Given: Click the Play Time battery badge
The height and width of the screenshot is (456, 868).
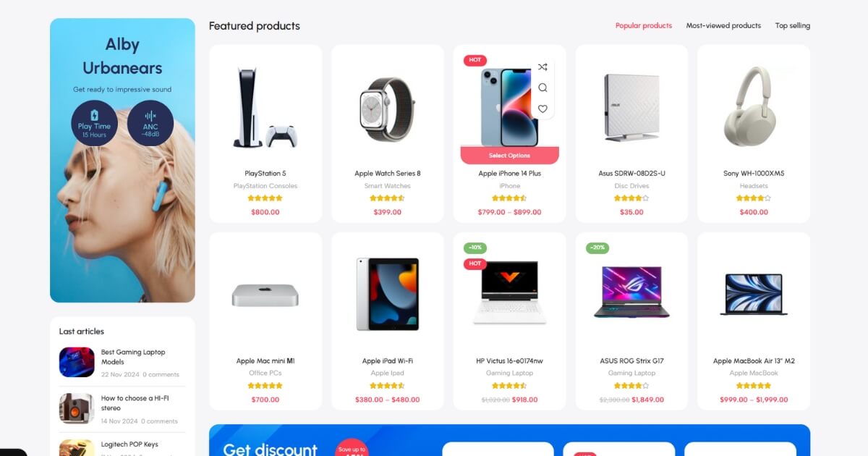Looking at the screenshot, I should click(x=94, y=123).
